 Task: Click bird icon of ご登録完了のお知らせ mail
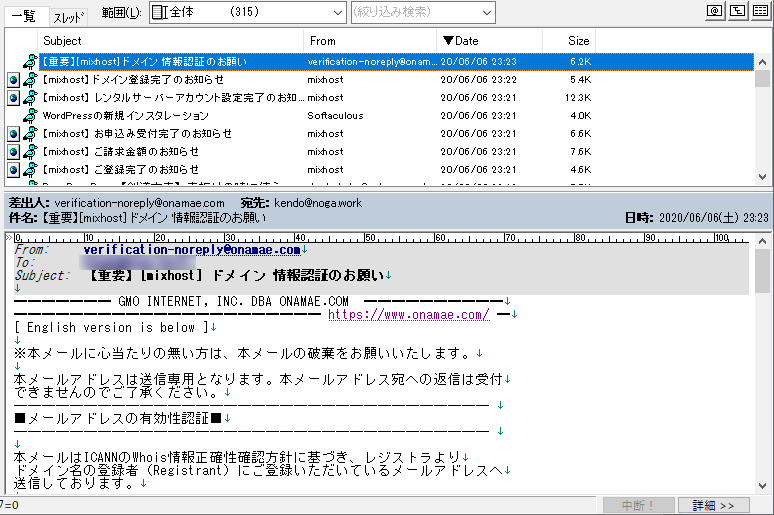click(x=30, y=169)
